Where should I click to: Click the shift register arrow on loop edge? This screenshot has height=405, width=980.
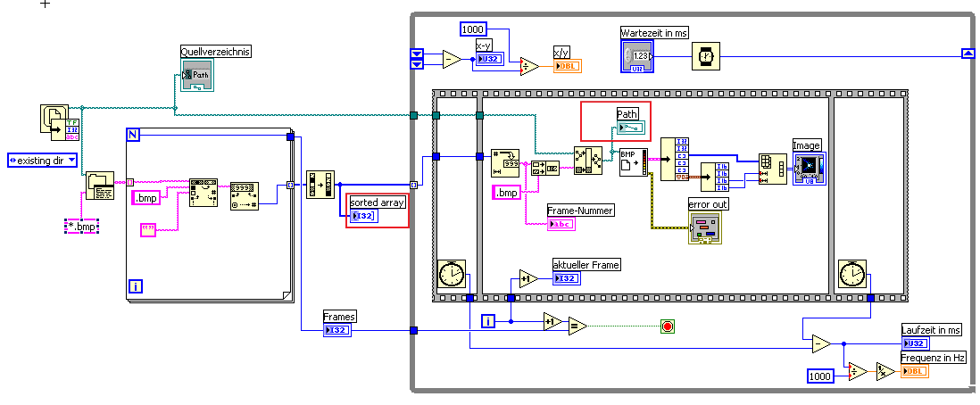968,54
